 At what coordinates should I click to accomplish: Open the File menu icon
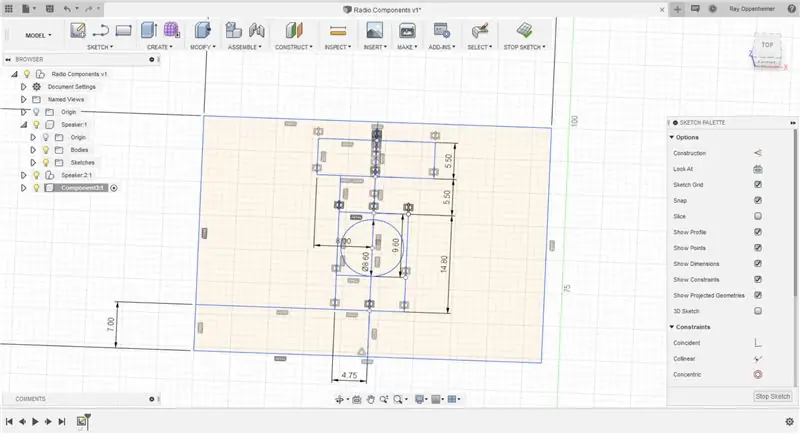(x=26, y=9)
